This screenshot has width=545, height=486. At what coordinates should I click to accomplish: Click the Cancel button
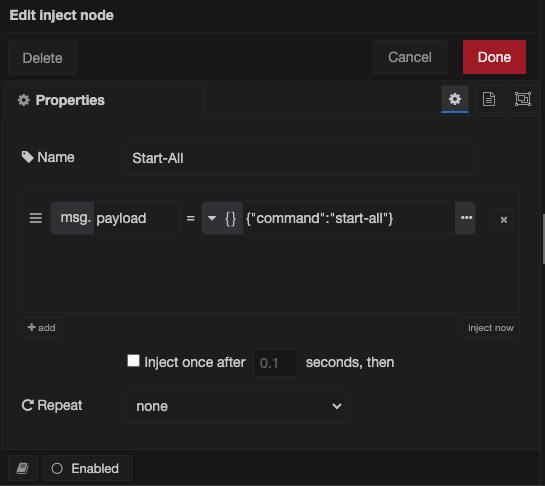pos(410,57)
